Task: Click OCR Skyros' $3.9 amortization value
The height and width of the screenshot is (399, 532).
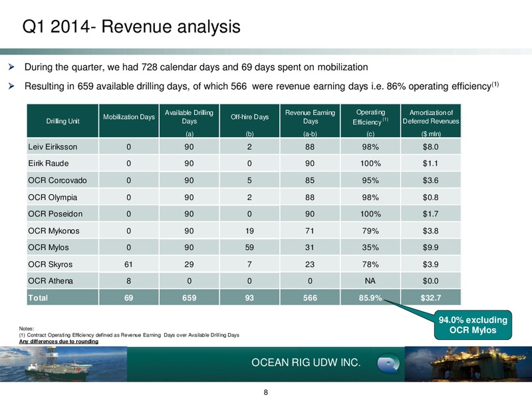Action: pyautogui.click(x=430, y=265)
